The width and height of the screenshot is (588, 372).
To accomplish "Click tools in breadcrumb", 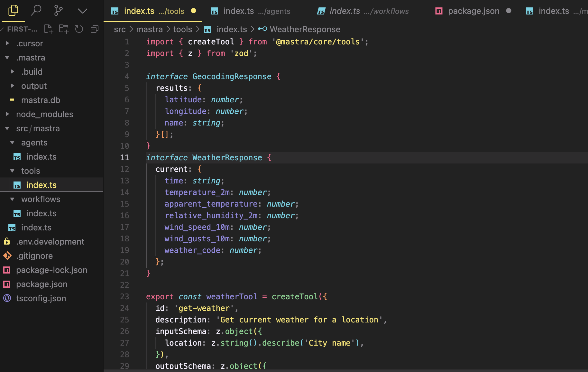I will (x=182, y=29).
